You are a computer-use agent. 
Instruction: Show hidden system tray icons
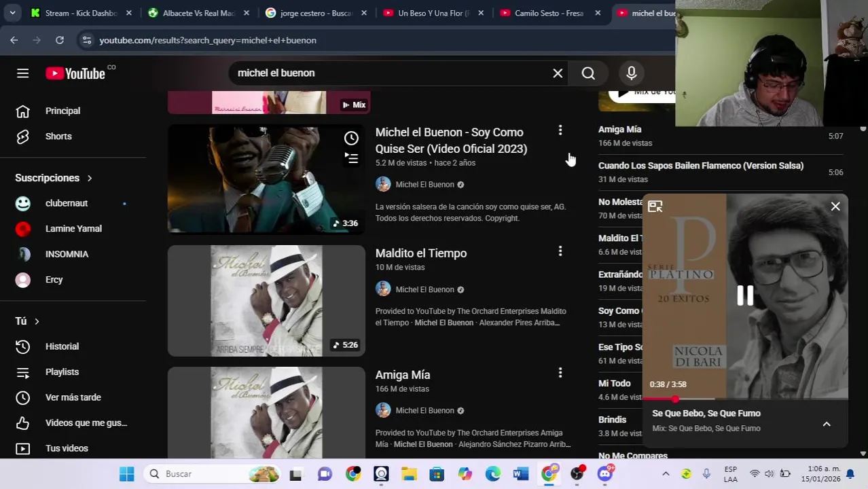[666, 474]
